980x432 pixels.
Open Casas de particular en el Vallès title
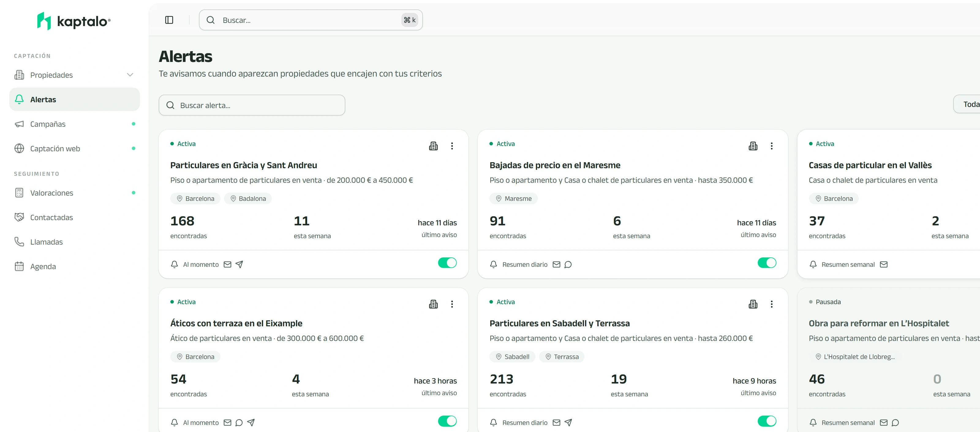(870, 165)
